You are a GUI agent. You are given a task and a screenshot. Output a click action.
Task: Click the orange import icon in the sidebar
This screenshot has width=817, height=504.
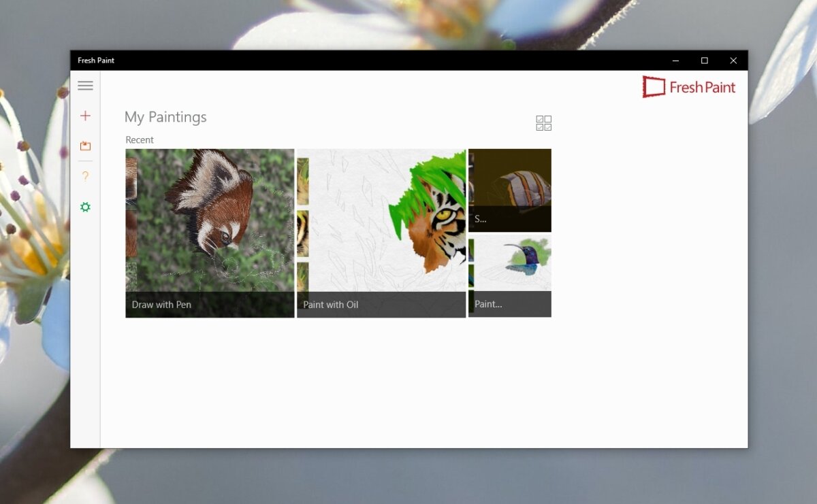85,146
